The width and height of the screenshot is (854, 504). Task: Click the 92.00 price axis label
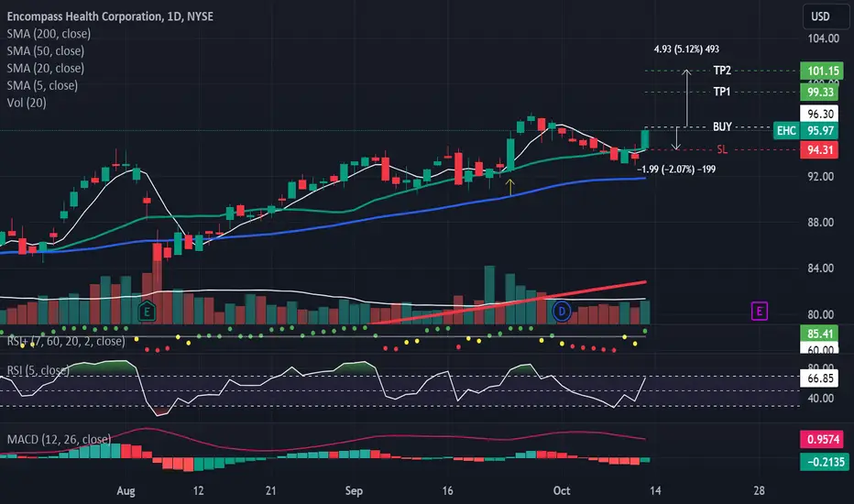(821, 177)
